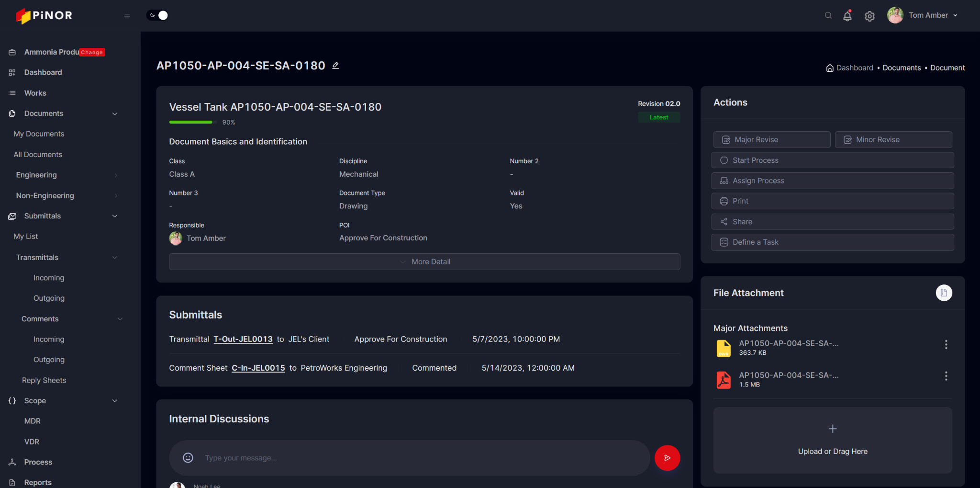Collapse the Transmittals submenu
This screenshot has height=488, width=980.
point(115,258)
